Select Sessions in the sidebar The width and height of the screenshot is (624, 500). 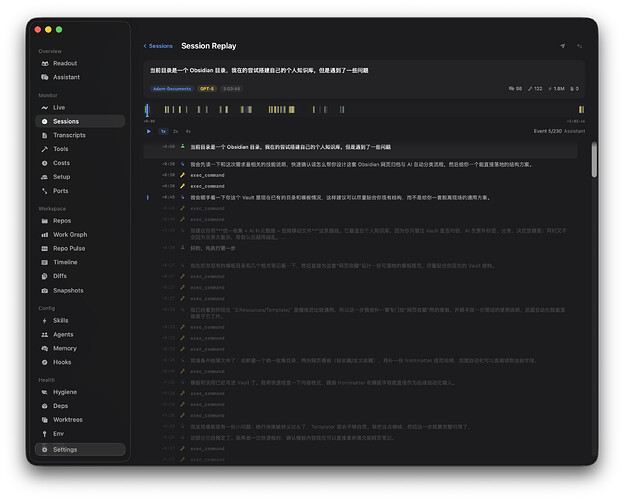point(80,121)
